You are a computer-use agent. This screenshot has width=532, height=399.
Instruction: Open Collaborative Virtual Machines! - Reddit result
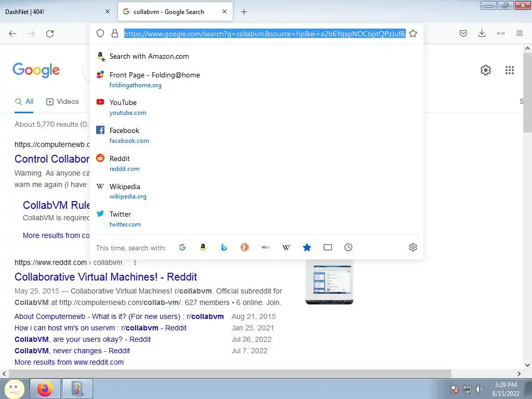(x=106, y=277)
